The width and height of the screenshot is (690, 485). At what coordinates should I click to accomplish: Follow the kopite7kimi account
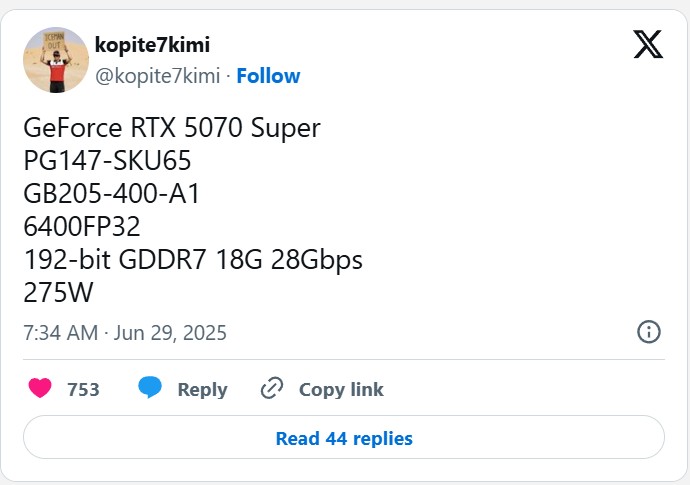268,76
